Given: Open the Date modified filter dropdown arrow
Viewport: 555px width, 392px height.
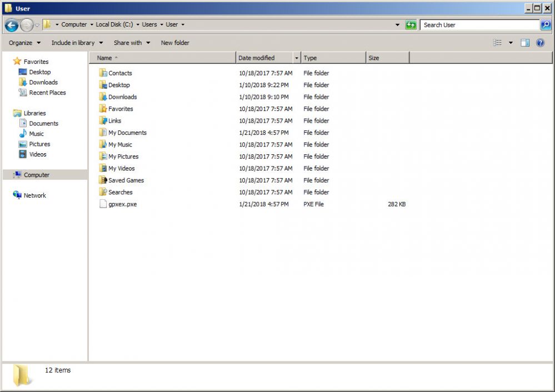Looking at the screenshot, I should coord(297,58).
